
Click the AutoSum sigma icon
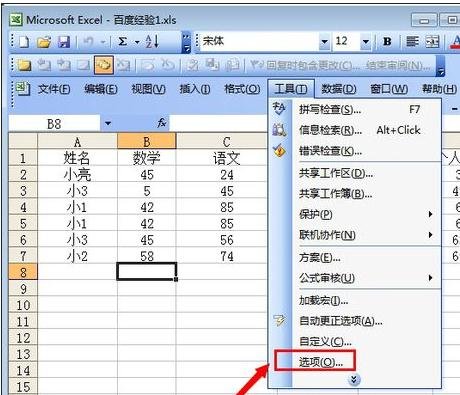[122, 42]
